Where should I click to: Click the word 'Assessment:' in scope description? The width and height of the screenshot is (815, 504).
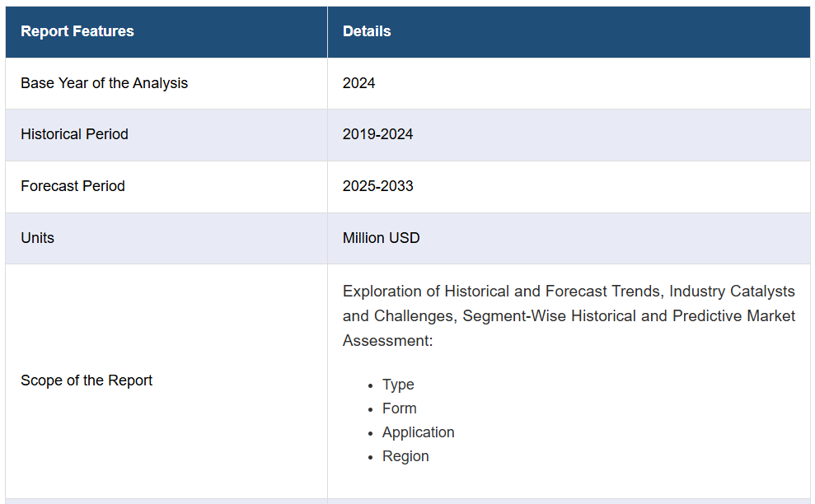[388, 341]
